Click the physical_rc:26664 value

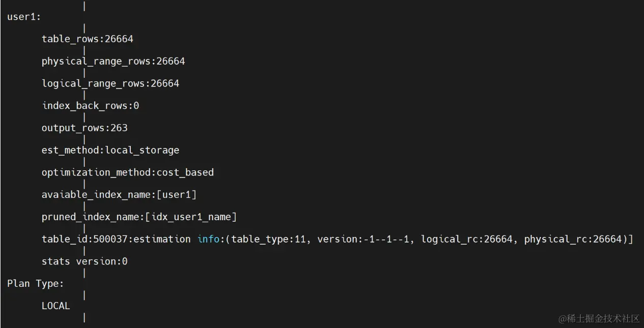[x=572, y=239]
